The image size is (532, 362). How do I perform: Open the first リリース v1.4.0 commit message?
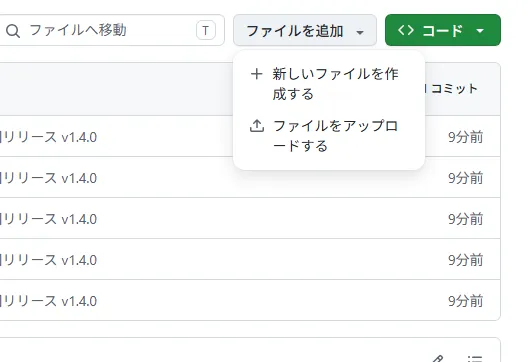[49, 137]
